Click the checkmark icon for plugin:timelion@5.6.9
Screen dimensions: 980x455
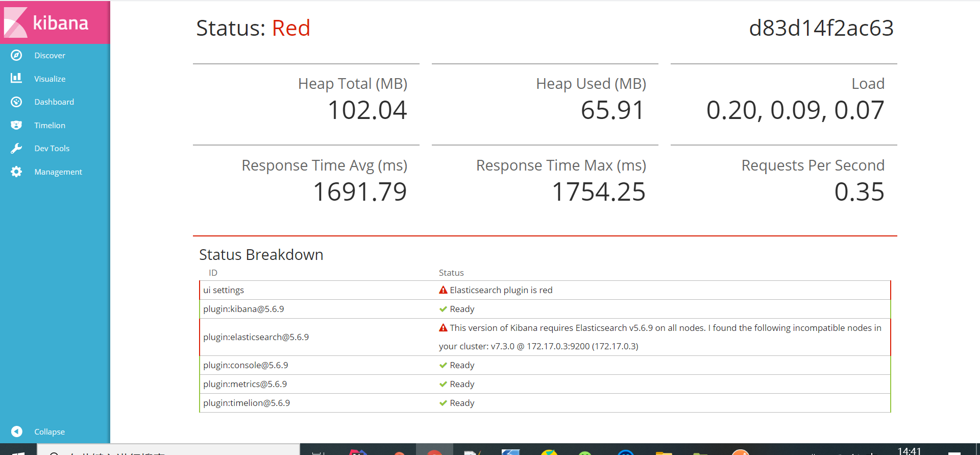pyautogui.click(x=443, y=403)
